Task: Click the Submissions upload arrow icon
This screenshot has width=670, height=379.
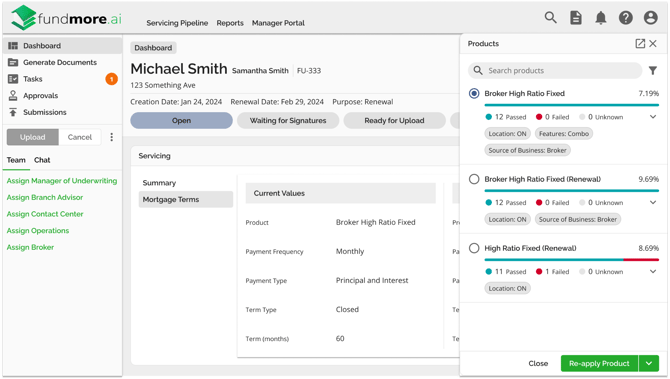Action: [x=13, y=112]
